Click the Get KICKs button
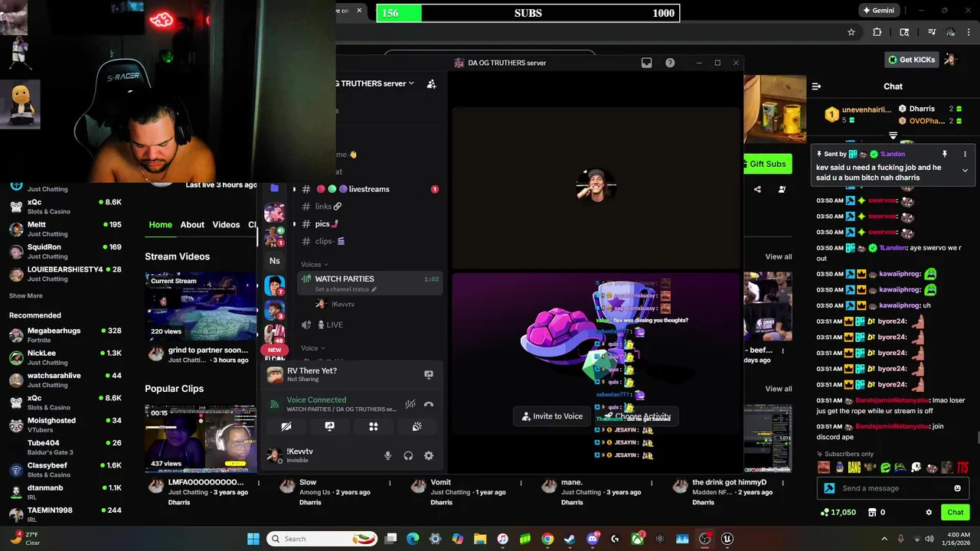Viewport: 980px width, 551px height. pyautogui.click(x=911, y=60)
